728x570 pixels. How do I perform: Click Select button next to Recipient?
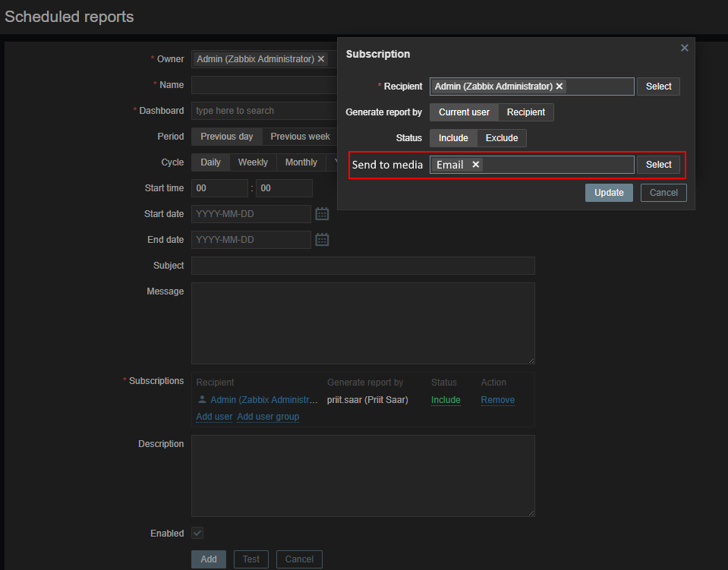click(658, 87)
